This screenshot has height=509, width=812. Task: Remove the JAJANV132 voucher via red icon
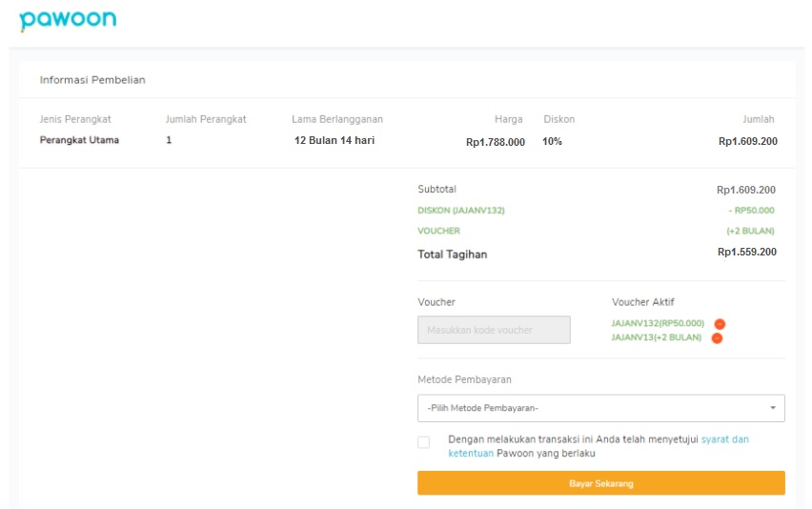tap(720, 324)
